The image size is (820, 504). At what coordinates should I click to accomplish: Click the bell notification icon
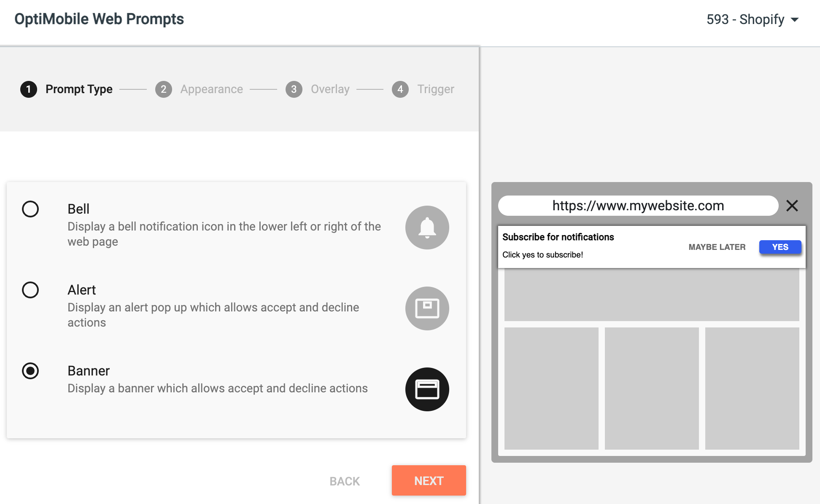[427, 228]
